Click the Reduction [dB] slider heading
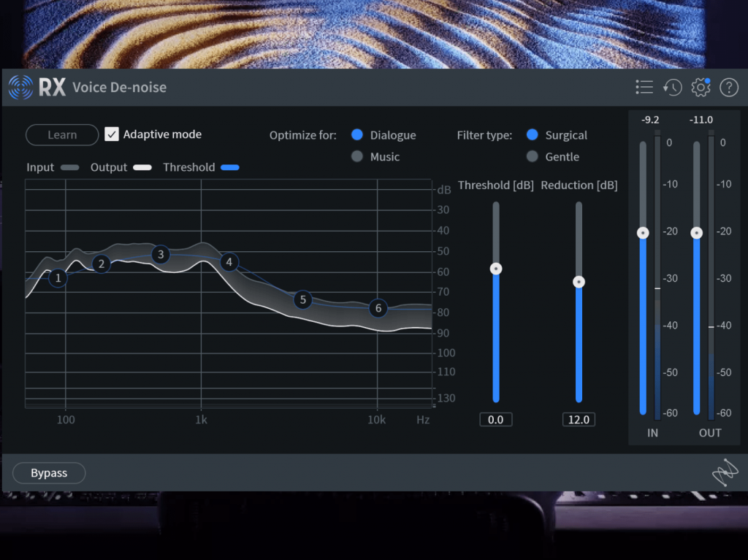The image size is (748, 560). click(579, 185)
